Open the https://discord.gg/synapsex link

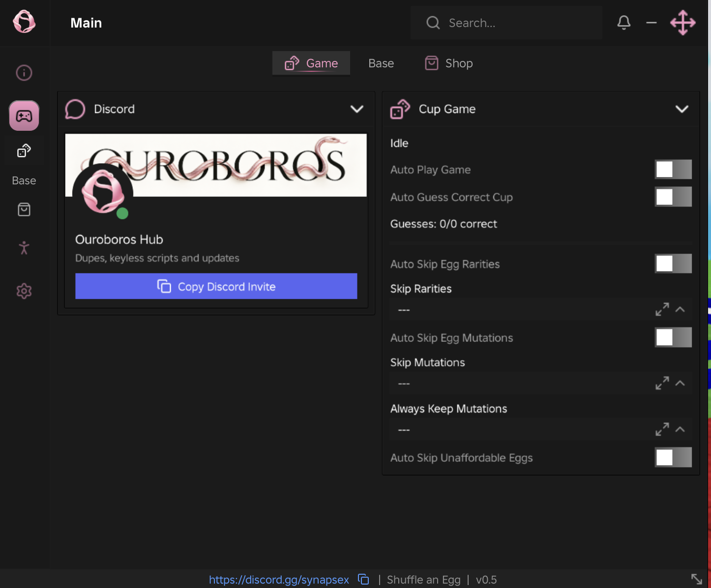(279, 580)
